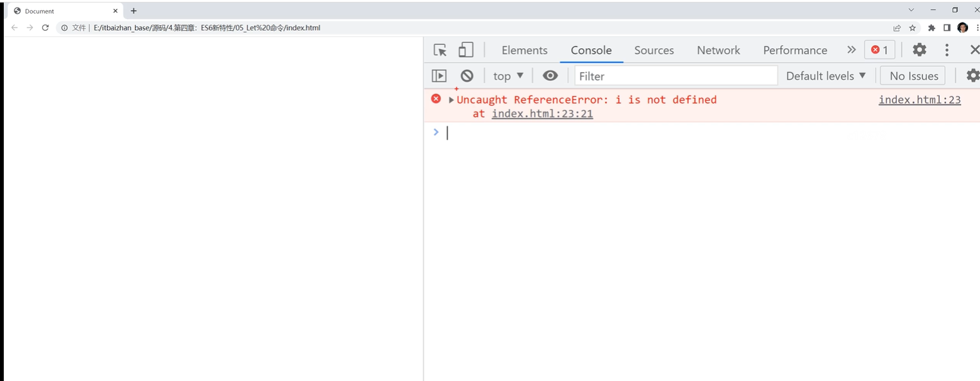Open the Network tab

point(718,50)
